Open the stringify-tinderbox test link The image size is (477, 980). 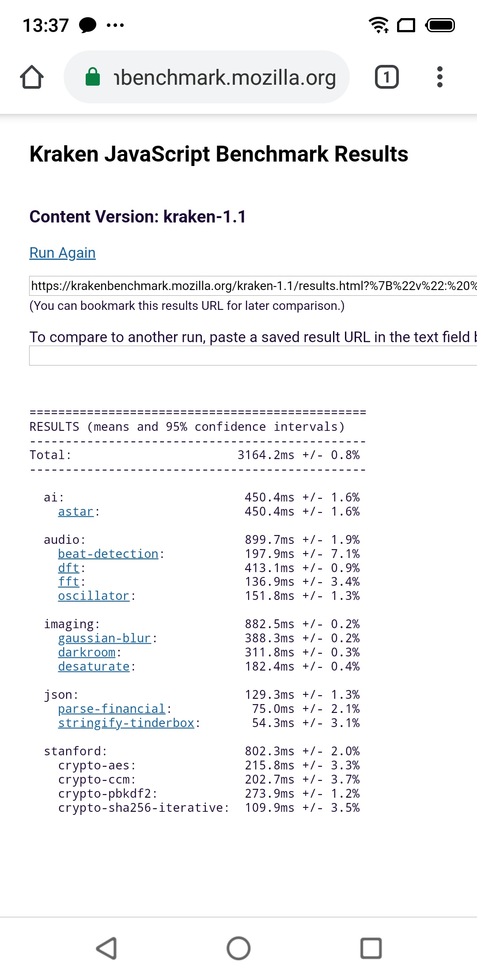tap(126, 723)
